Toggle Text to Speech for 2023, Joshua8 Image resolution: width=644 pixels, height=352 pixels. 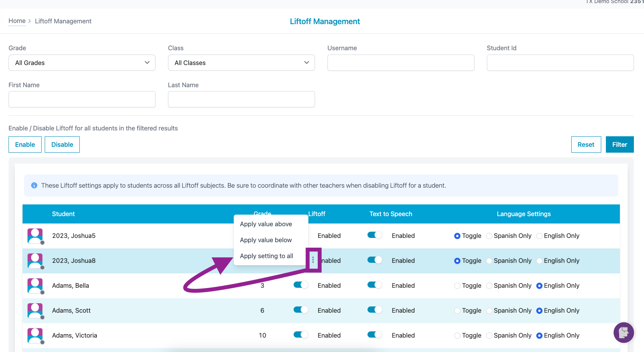(375, 260)
